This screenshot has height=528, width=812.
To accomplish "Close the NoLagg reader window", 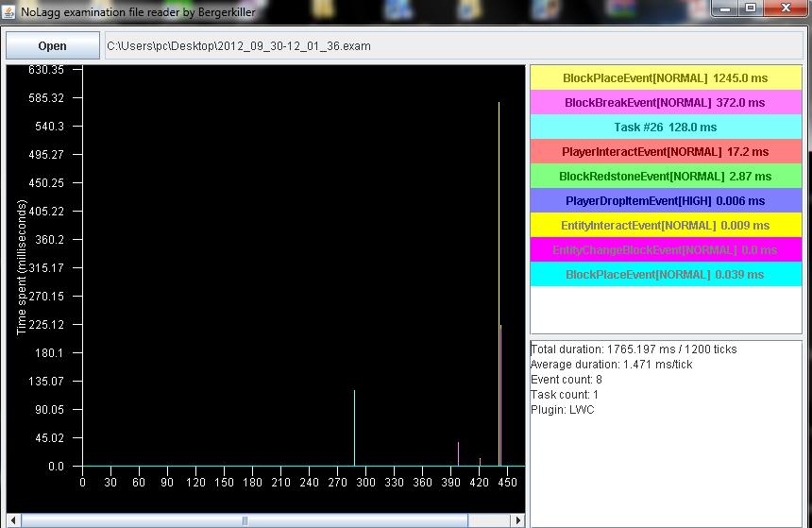I will pos(786,9).
